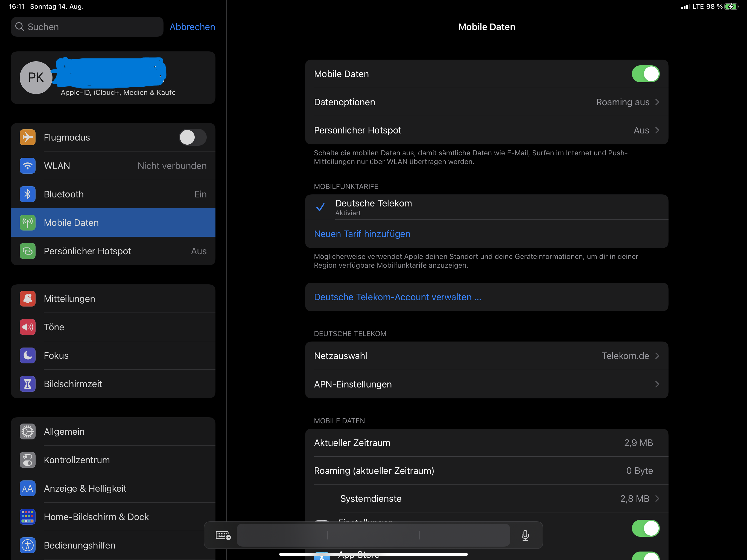Click the Mitteilungen bell icon
The height and width of the screenshot is (560, 747).
[x=27, y=299]
